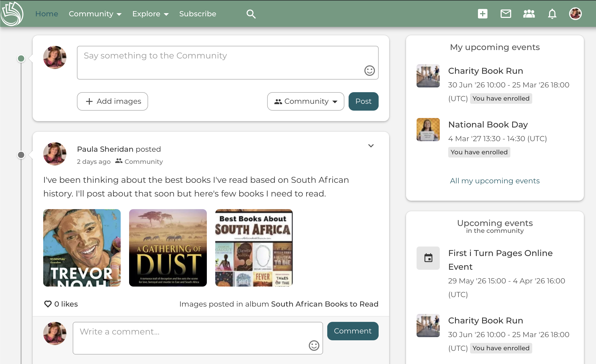This screenshot has height=364, width=596.
Task: Focus the Write a comment field
Action: tap(198, 338)
